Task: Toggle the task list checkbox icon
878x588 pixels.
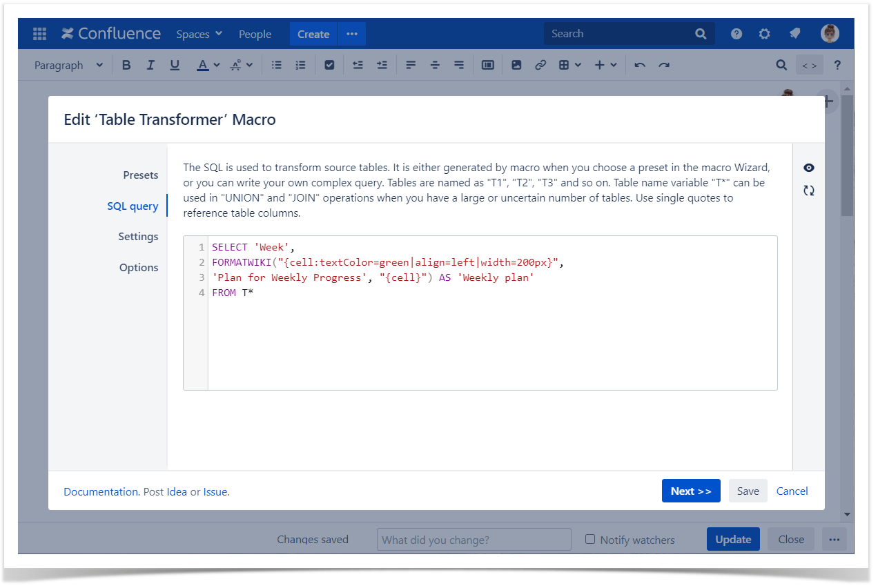Action: [329, 65]
